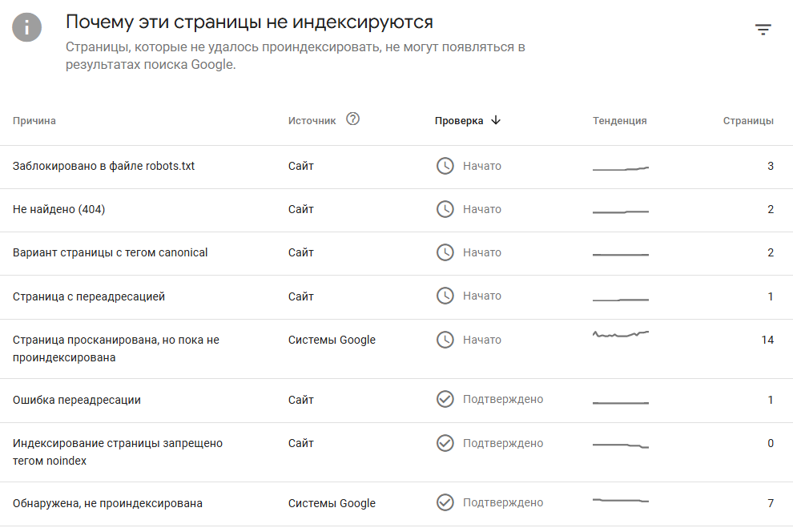Click the checkmark icon in noindex row
This screenshot has width=793, height=532.
[445, 443]
